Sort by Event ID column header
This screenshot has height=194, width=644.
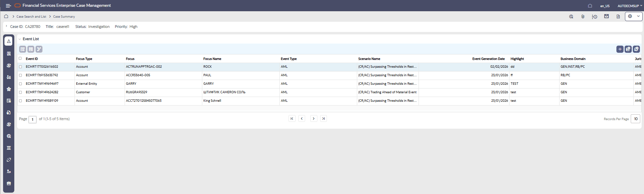click(x=32, y=59)
